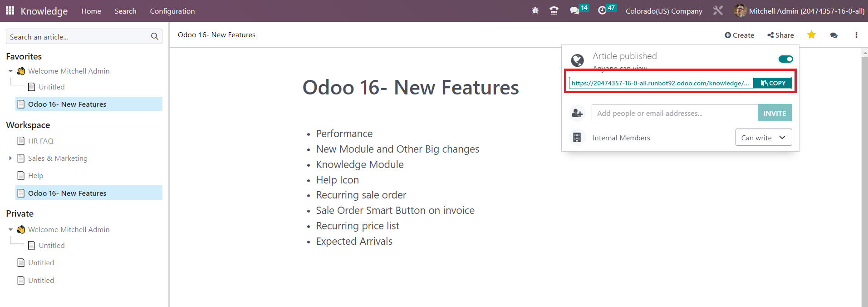Click the Add people or email addresses field
Image resolution: width=868 pixels, height=307 pixels.
pyautogui.click(x=675, y=113)
